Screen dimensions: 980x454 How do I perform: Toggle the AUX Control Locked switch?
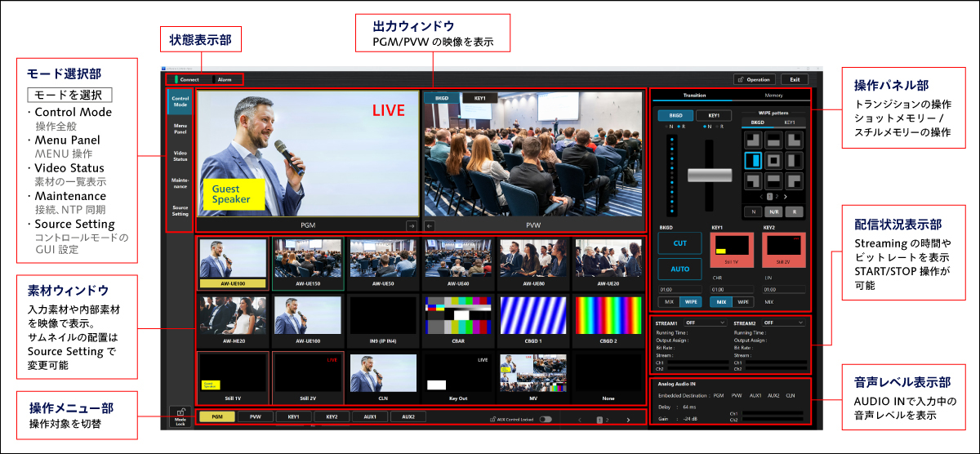click(x=545, y=419)
